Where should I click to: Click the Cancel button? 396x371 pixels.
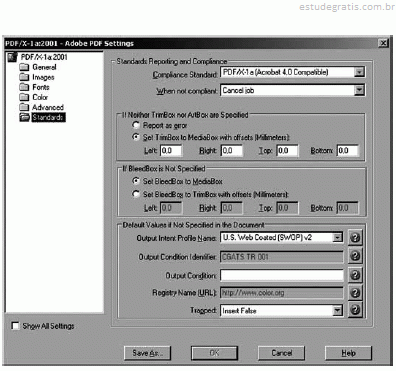click(x=281, y=353)
